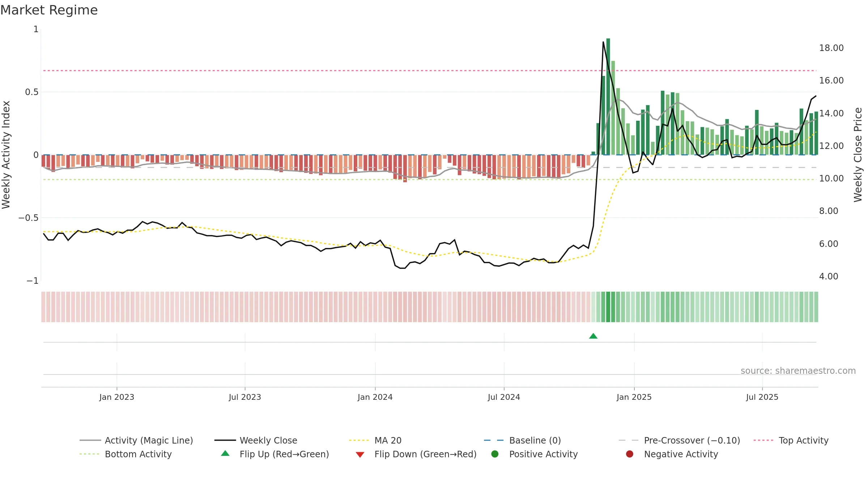Click the peak of the black weekly close line

click(x=603, y=42)
